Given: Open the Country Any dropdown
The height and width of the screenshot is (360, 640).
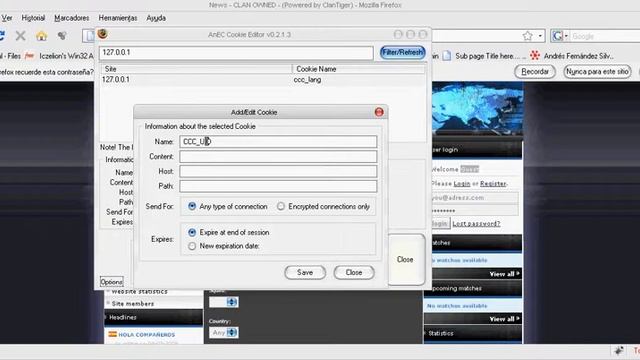Looking at the screenshot, I should click(x=224, y=333).
